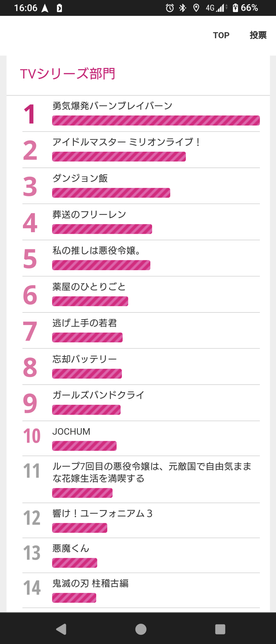The image size is (276, 644).
Task: Tap the 薬屋のひとりごと entry
Action: pyautogui.click(x=89, y=287)
